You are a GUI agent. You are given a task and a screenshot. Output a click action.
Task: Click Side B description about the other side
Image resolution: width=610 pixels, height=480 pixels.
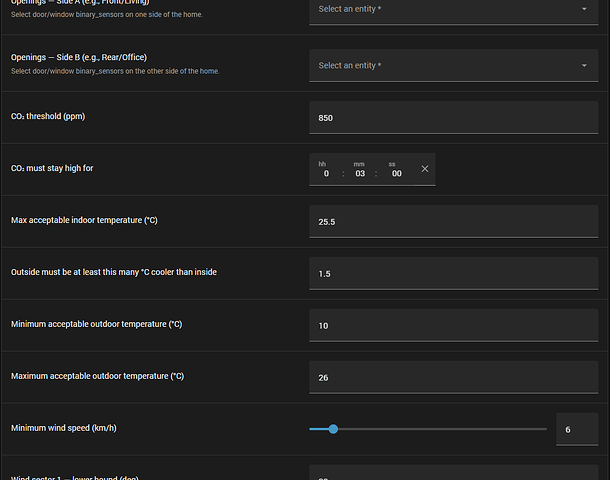pyautogui.click(x=115, y=71)
